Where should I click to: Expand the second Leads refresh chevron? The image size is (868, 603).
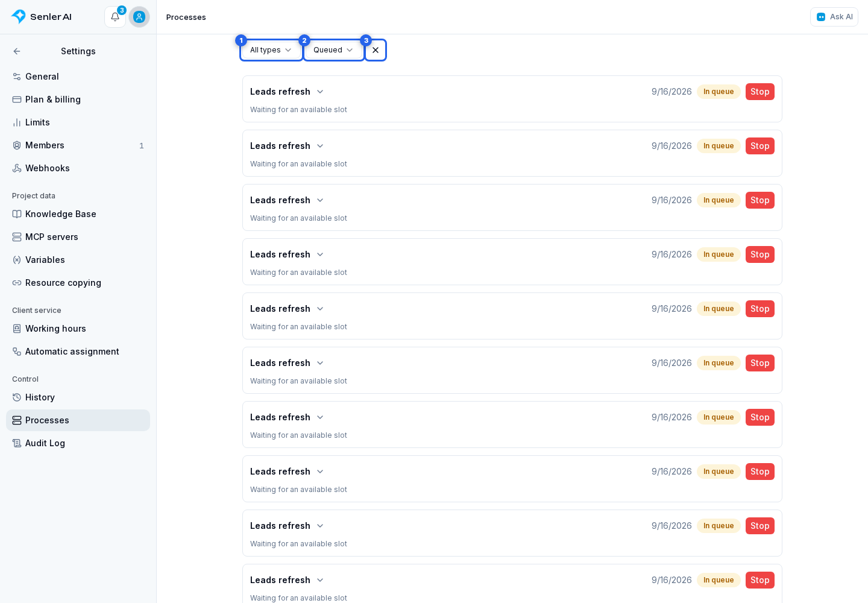(320, 146)
